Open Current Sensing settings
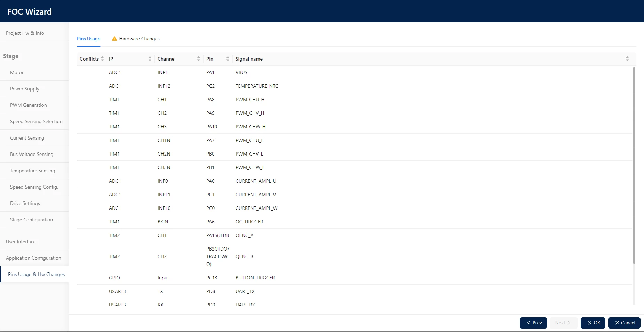Image resolution: width=644 pixels, height=332 pixels. coord(27,138)
